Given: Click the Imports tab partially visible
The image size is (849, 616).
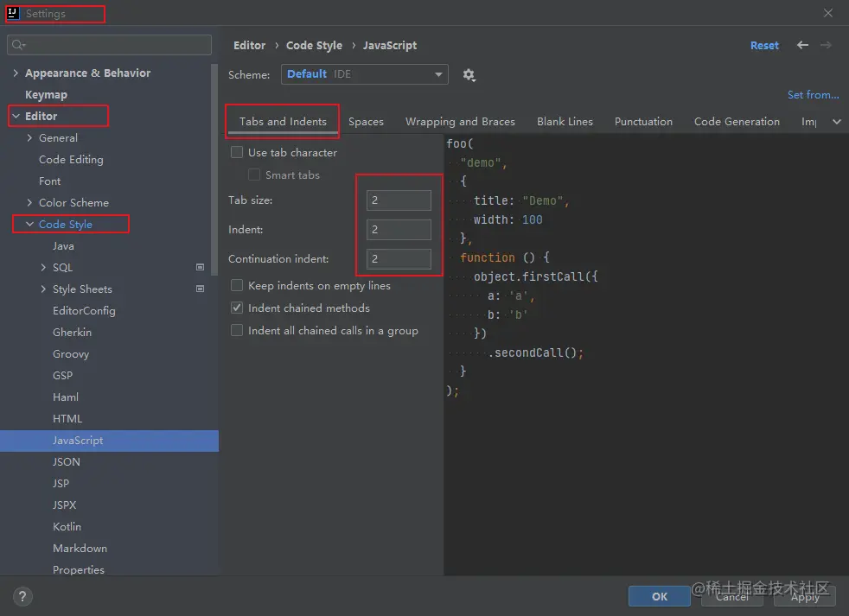Looking at the screenshot, I should pyautogui.click(x=809, y=122).
